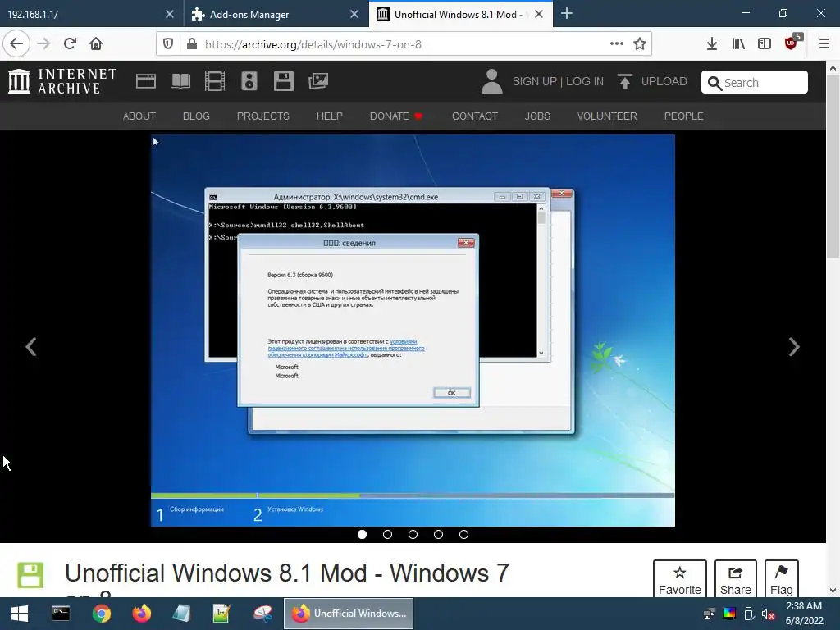Bookmark this page with star
The width and height of the screenshot is (840, 630).
point(640,44)
